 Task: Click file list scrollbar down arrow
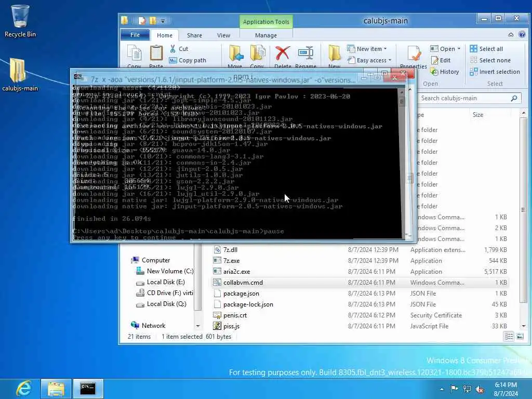pyautogui.click(x=524, y=326)
